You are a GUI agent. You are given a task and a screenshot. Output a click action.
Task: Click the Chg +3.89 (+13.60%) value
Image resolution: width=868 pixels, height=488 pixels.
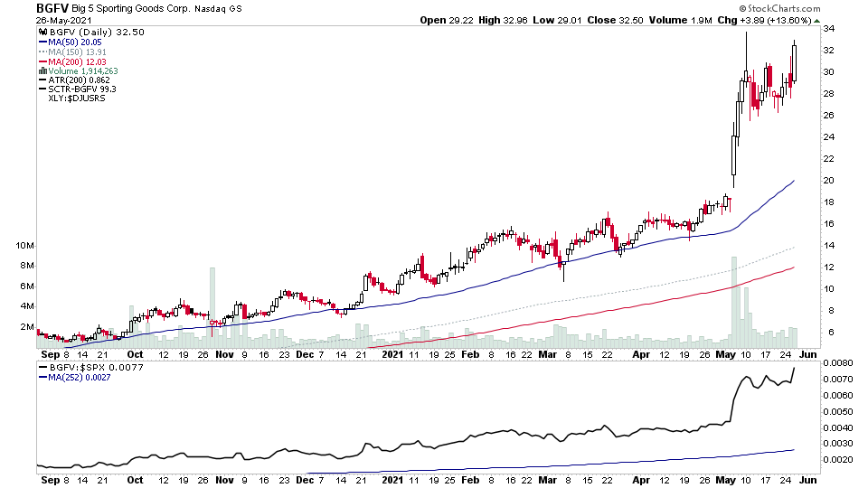tap(764, 21)
